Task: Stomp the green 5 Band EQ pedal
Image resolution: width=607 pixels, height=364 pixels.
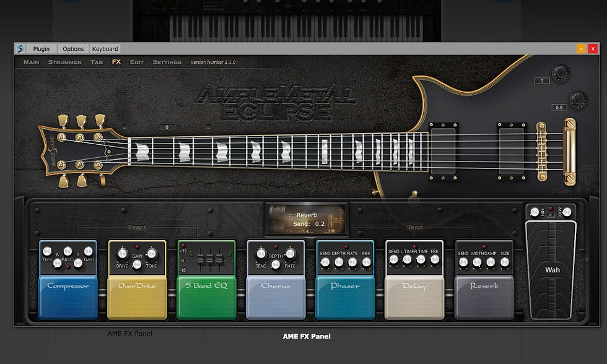Action: click(206, 298)
